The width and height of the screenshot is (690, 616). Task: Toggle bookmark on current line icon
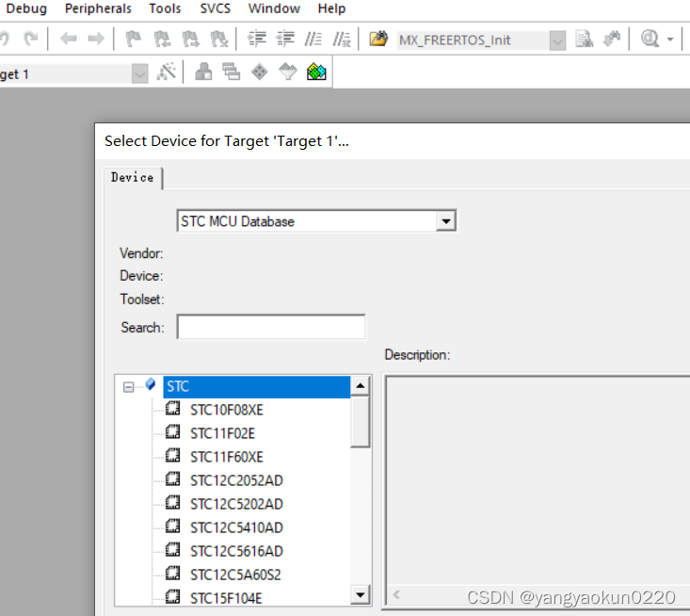(x=134, y=39)
